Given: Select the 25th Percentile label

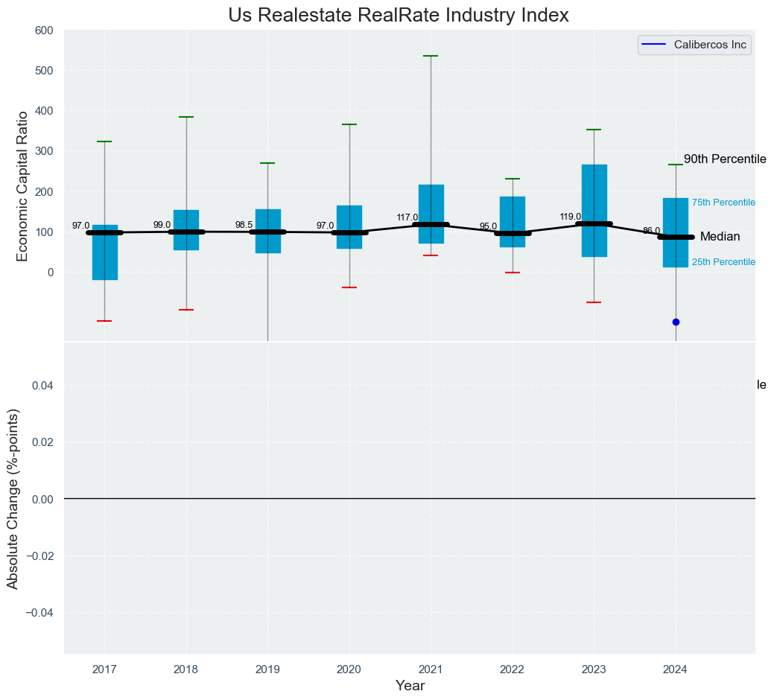Looking at the screenshot, I should point(723,262).
